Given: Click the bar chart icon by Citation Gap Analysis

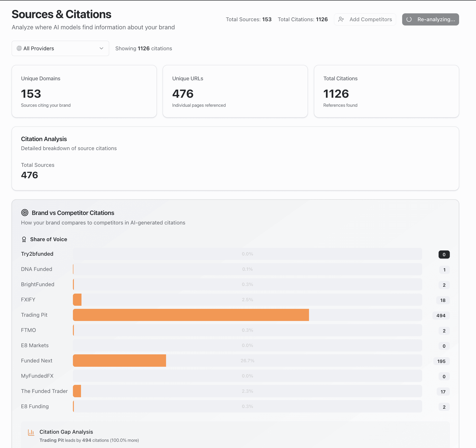Looking at the screenshot, I should [31, 432].
